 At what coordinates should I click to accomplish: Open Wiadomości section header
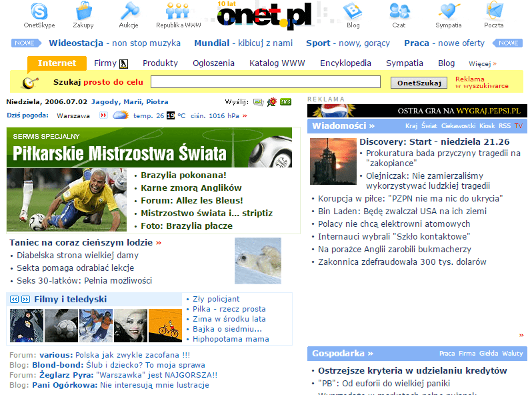[x=343, y=126]
